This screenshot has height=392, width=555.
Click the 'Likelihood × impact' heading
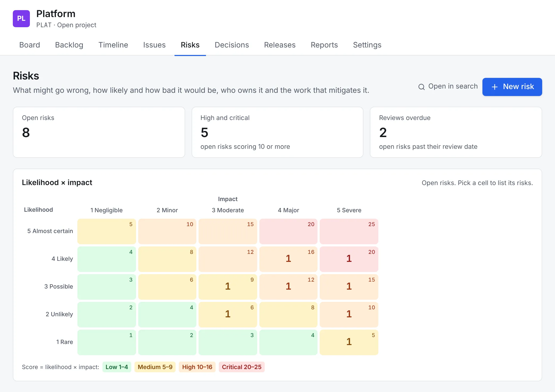tap(57, 182)
